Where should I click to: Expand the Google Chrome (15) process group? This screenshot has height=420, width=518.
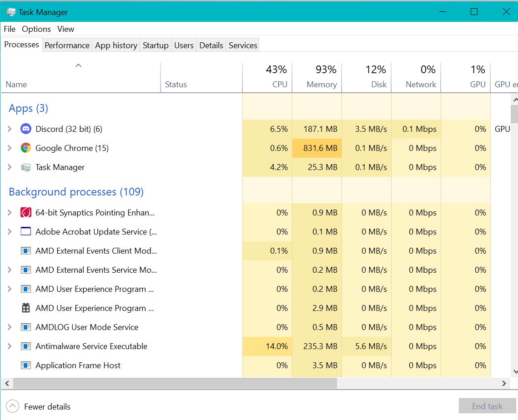pos(10,148)
